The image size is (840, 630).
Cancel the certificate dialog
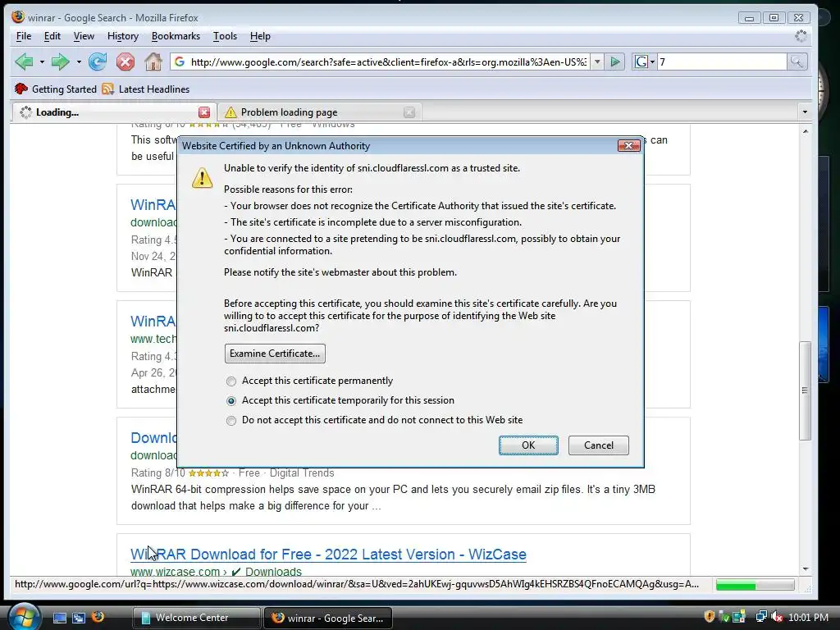pos(598,445)
